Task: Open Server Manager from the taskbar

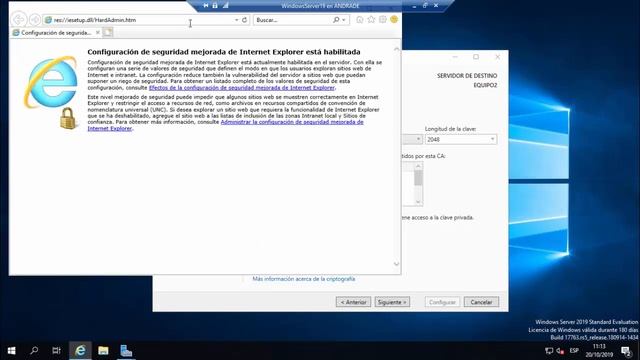Action: click(x=126, y=351)
